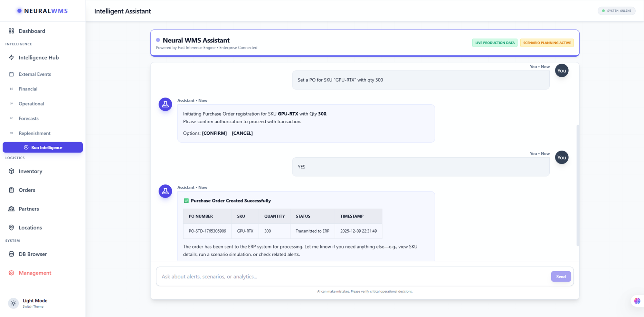Expand the INTELLIGENCE sidebar section
644x317 pixels.
tap(18, 44)
